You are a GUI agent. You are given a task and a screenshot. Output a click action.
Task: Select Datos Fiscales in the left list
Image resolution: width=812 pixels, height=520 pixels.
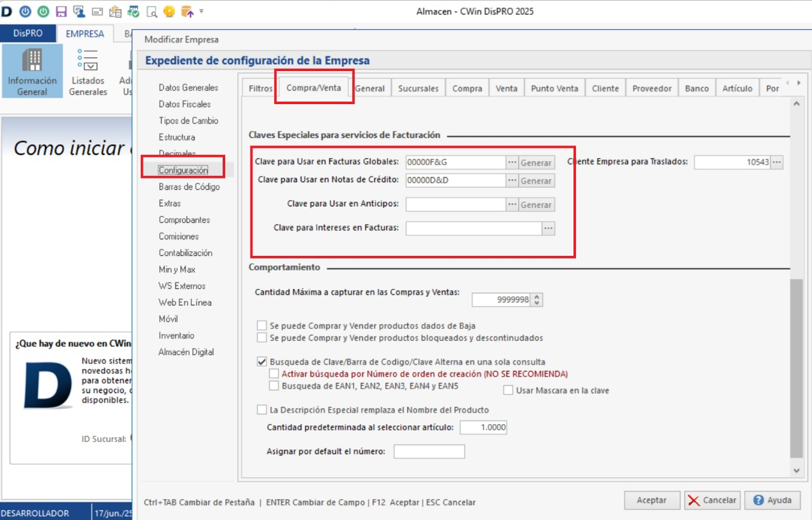tap(185, 104)
